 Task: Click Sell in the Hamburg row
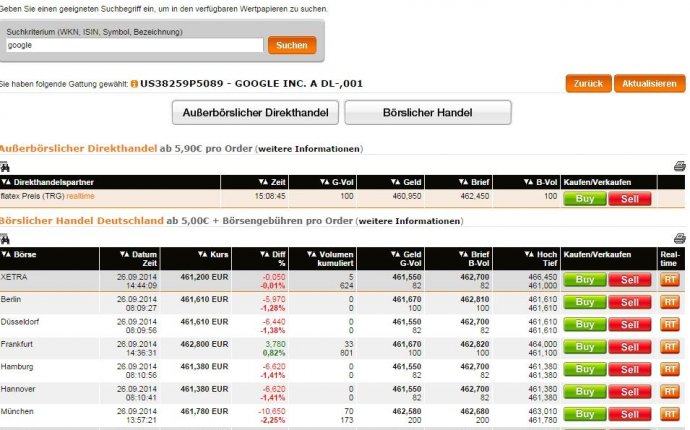click(x=630, y=370)
